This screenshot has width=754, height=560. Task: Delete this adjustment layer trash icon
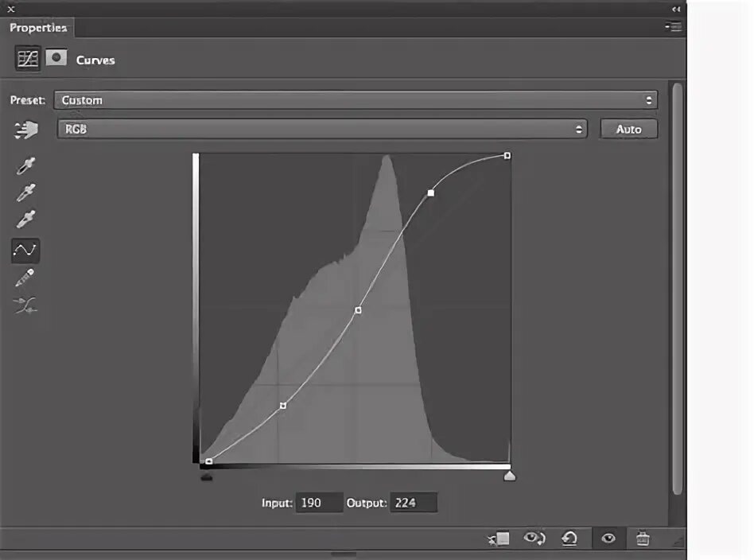coord(643,539)
